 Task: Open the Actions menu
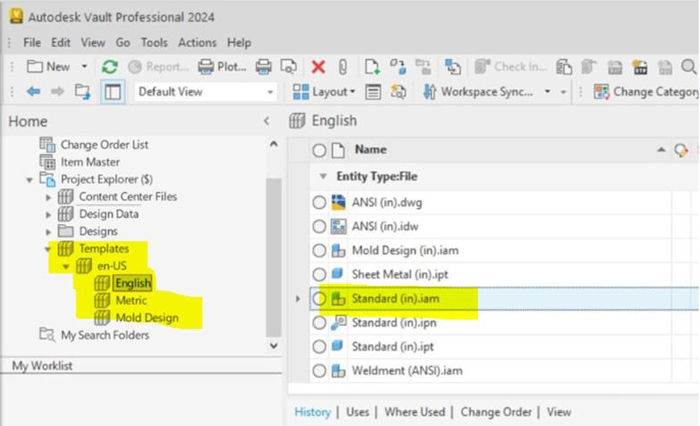coord(197,42)
